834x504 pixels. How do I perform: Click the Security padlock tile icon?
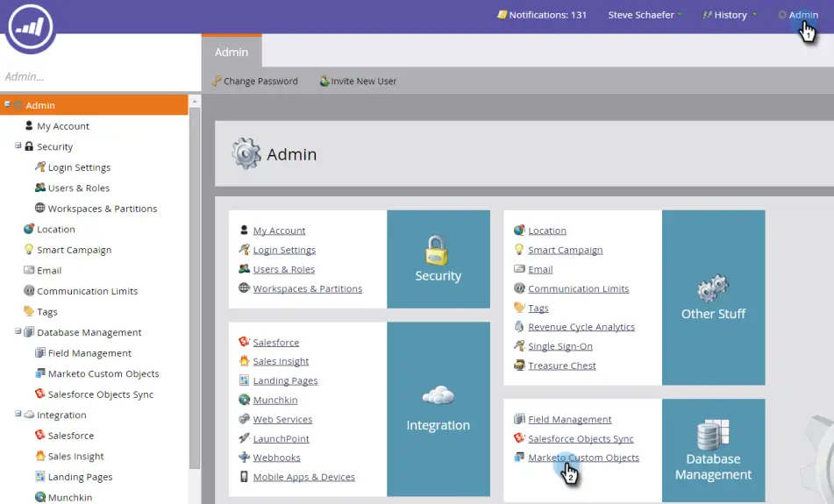[x=438, y=251]
